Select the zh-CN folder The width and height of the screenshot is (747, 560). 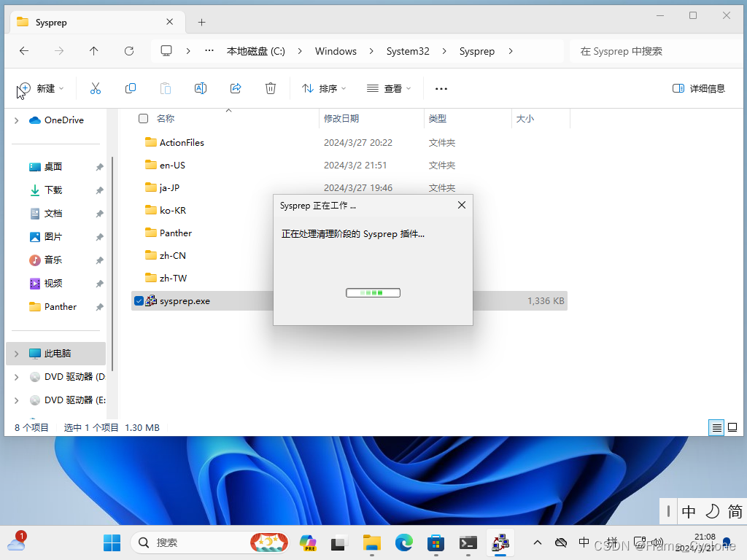pos(172,256)
